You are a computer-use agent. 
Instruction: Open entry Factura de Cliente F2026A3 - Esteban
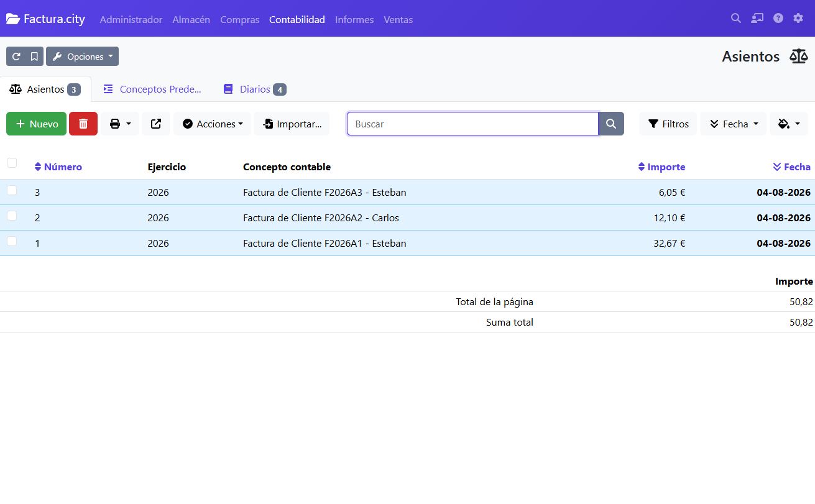coord(325,193)
